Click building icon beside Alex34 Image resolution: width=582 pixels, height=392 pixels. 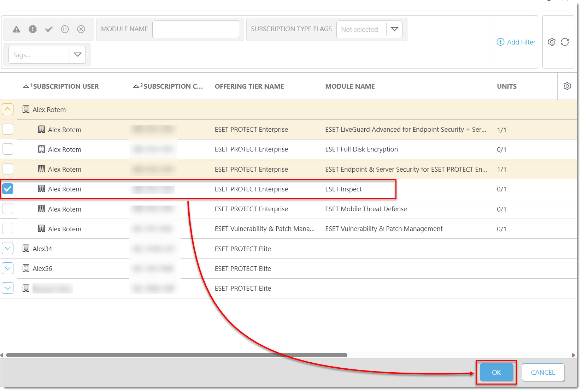[x=26, y=249]
